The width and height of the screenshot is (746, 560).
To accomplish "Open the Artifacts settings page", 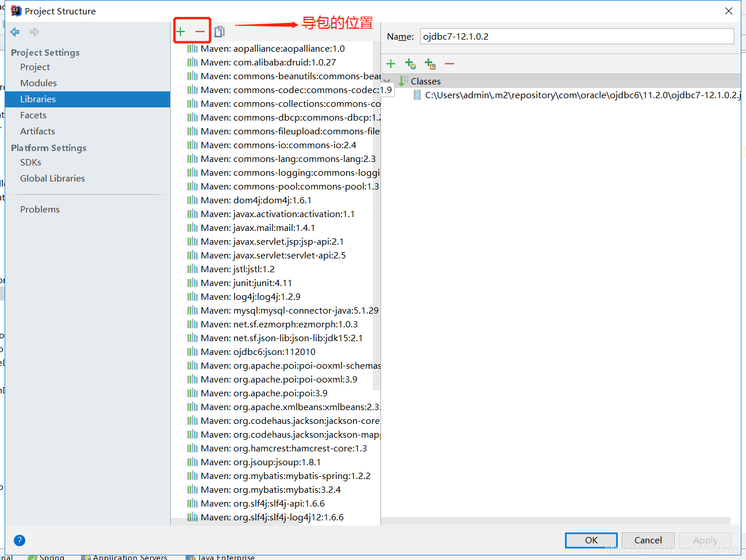I will (x=37, y=131).
